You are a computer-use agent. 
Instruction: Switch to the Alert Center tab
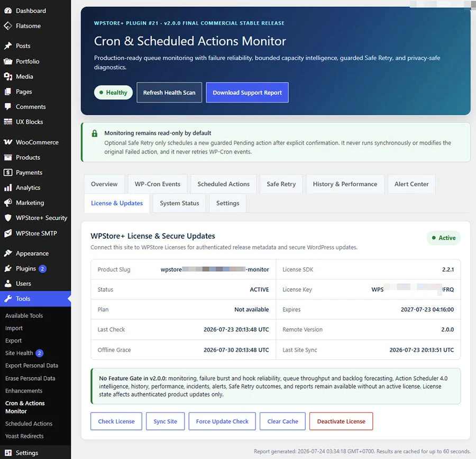tap(411, 184)
